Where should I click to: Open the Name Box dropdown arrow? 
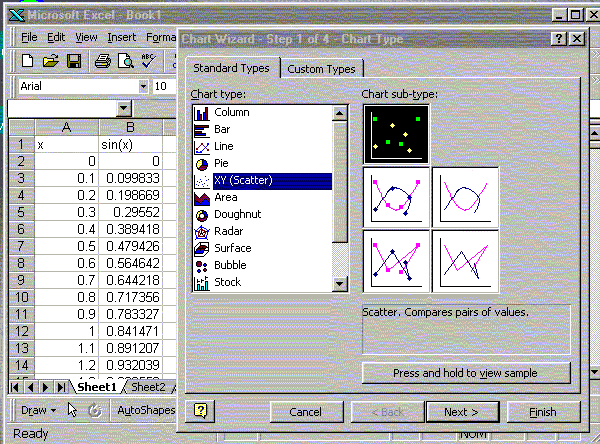tap(124, 108)
